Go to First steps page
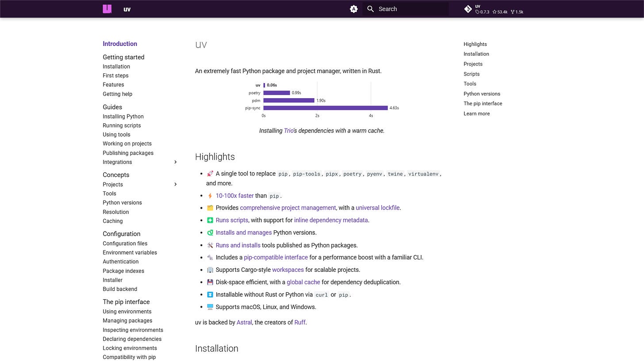This screenshot has height=362, width=644. (115, 76)
